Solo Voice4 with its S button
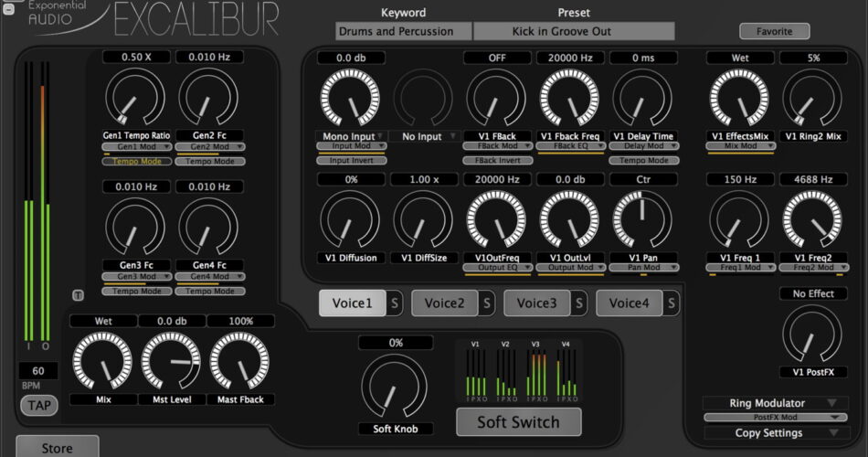 (x=672, y=303)
